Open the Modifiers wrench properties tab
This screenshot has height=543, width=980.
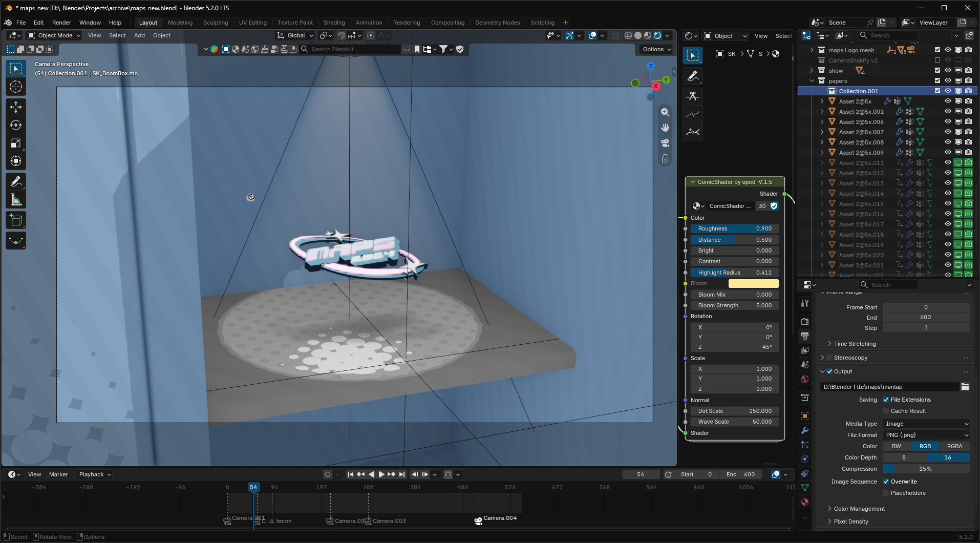805,430
